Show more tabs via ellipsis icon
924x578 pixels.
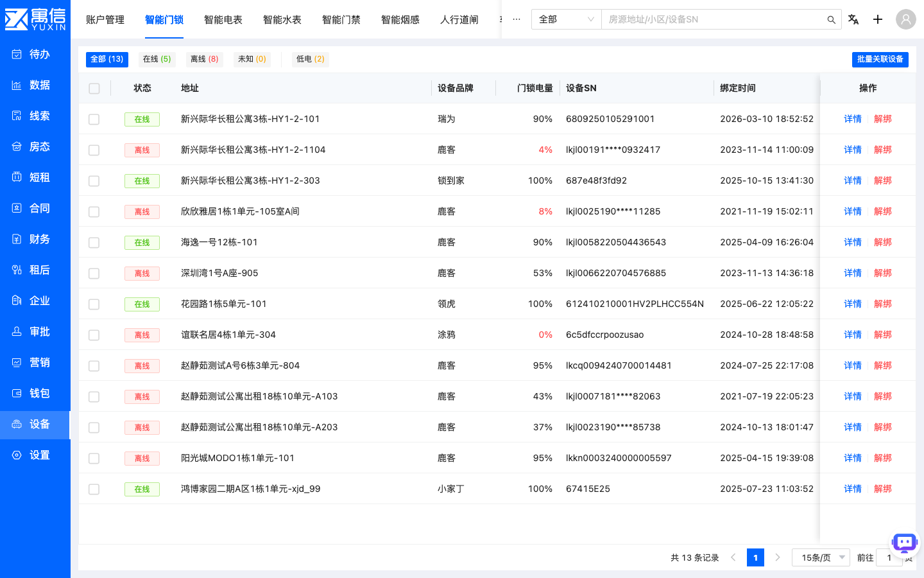[517, 19]
